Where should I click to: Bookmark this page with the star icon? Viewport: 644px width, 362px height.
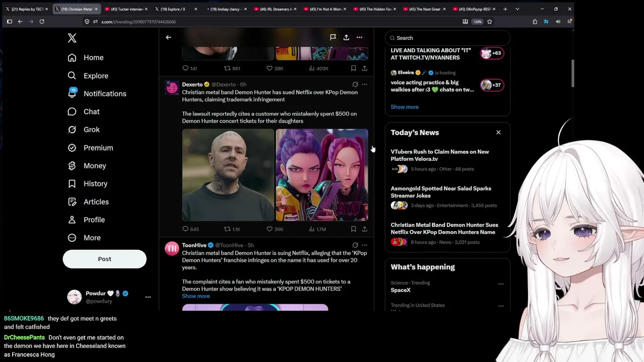(490, 22)
